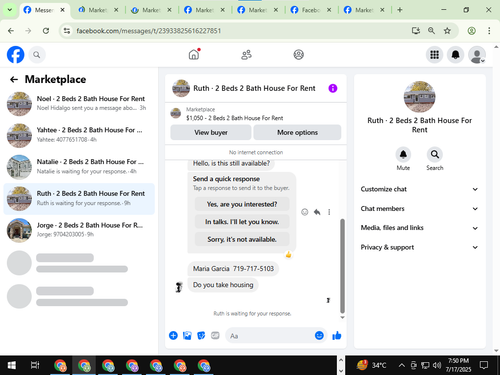Expand Customize chat section
Screen dimensions: 500x375
point(419,189)
